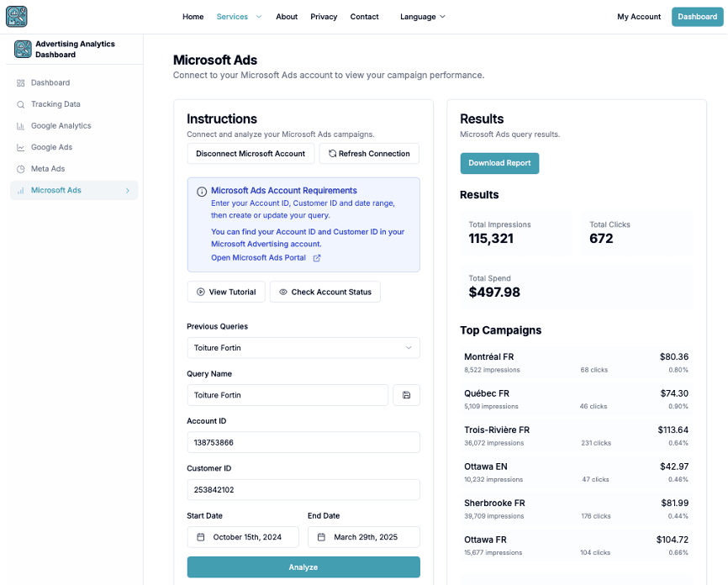
Task: Click inside the Customer ID input field
Action: pos(303,489)
